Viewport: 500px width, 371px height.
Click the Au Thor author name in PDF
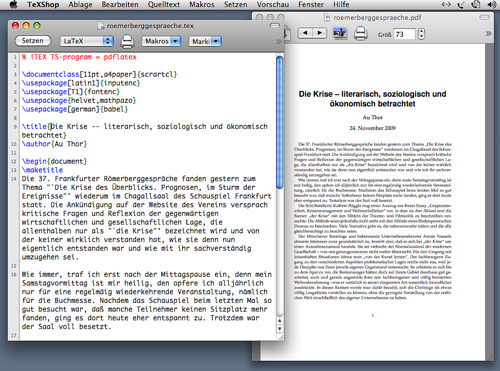(372, 117)
